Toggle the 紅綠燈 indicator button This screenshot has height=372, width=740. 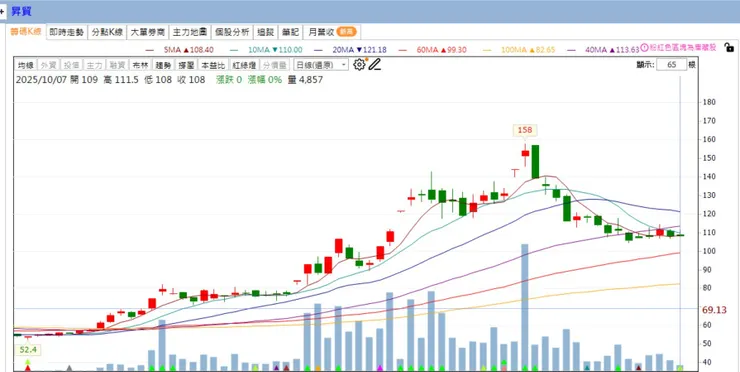244,65
